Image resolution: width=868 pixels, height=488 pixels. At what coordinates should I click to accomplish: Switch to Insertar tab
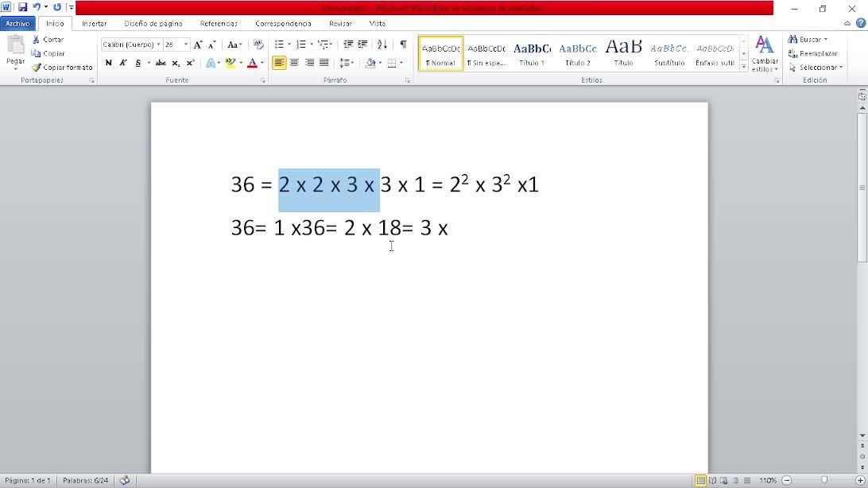pos(94,23)
